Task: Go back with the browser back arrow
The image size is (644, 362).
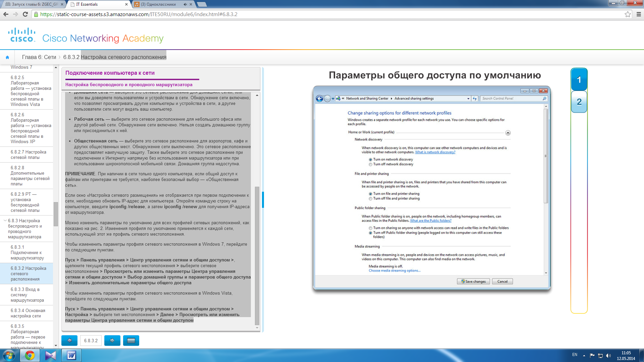Action: click(6, 14)
